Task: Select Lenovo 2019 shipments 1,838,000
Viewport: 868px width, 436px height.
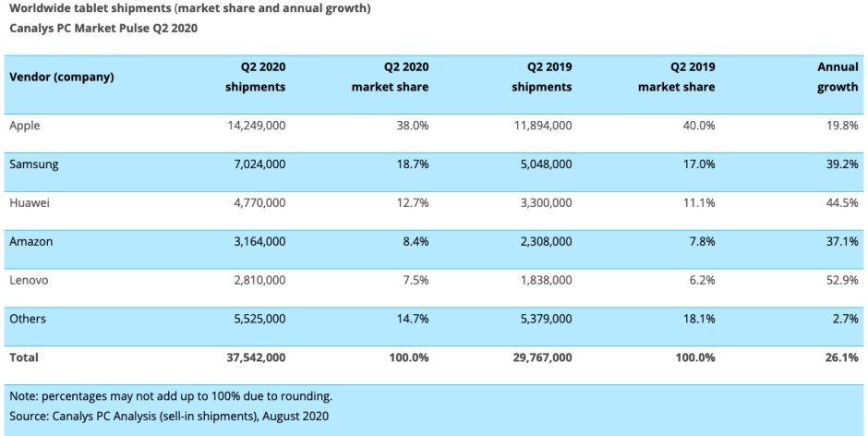Action: [546, 280]
